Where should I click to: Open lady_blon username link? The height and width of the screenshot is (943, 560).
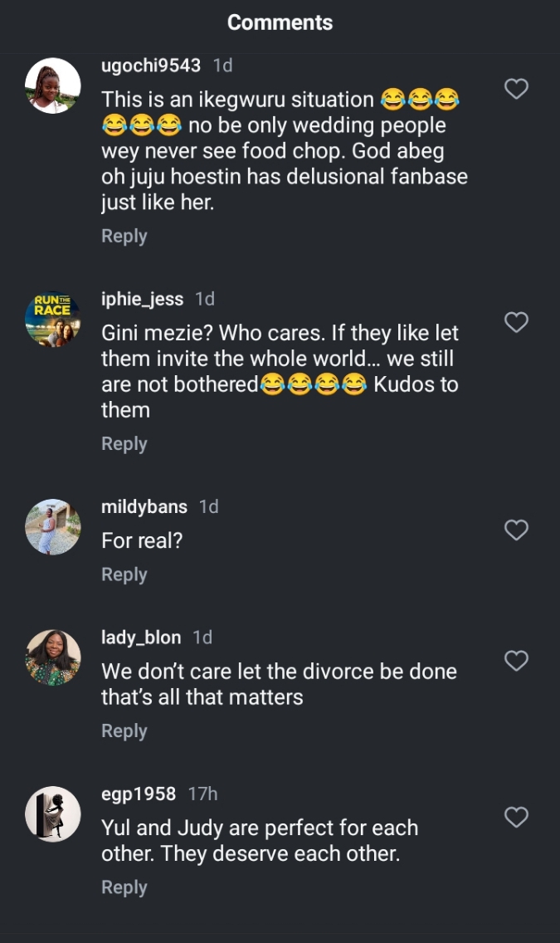[x=141, y=638]
